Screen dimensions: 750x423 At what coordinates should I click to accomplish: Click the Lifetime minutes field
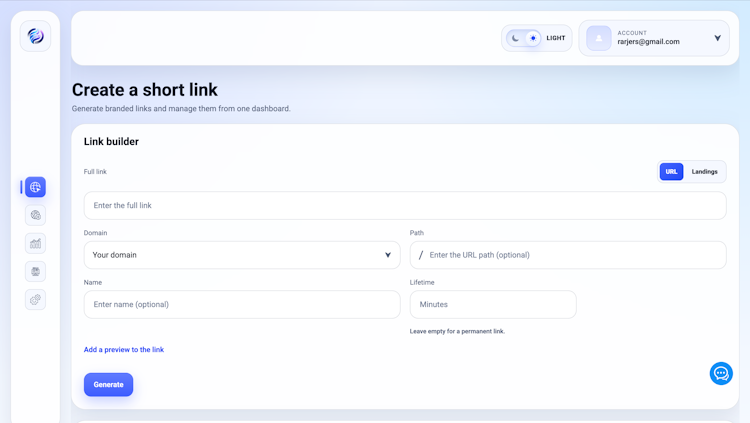pyautogui.click(x=493, y=305)
